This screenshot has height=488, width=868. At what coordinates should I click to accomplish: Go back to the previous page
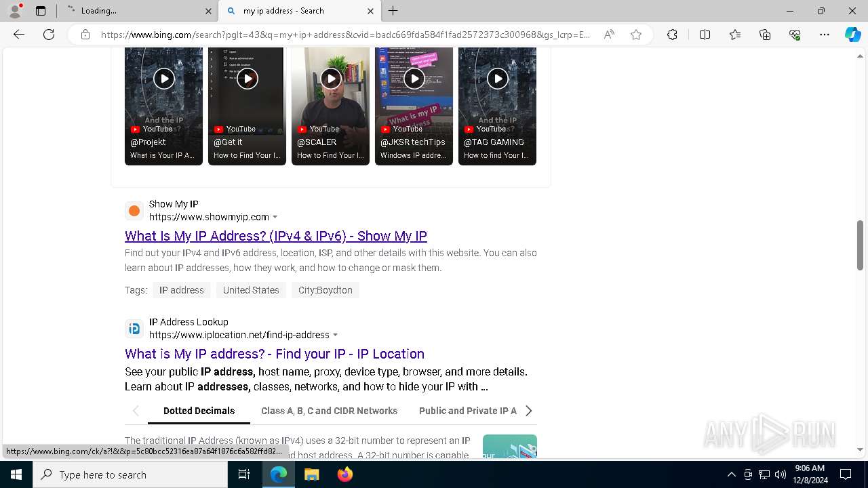tap(19, 35)
